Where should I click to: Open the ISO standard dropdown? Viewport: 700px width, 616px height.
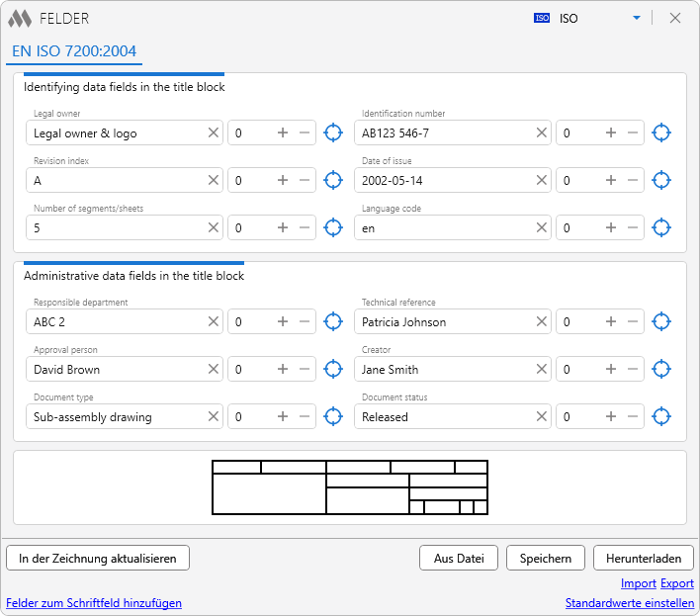point(637,18)
